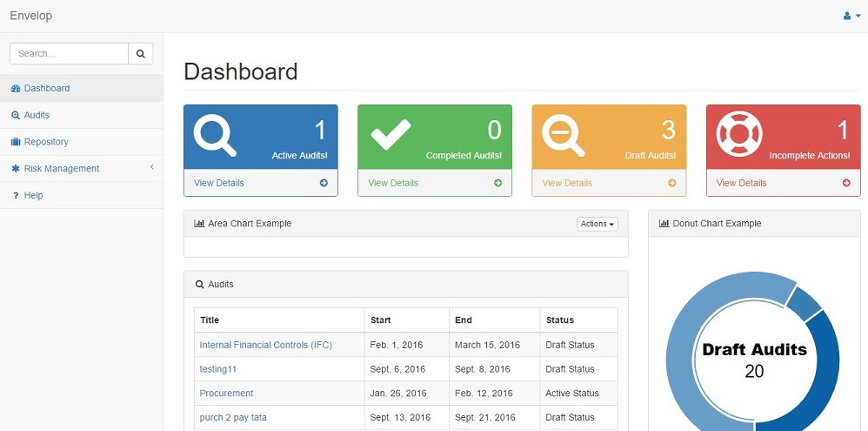Click in the Search input field

(70, 54)
